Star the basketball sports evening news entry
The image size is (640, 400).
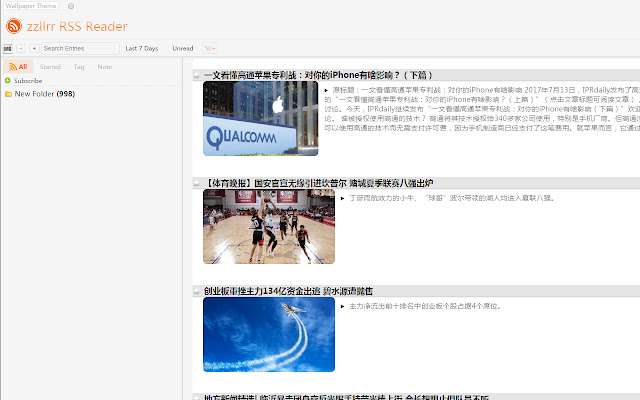pyautogui.click(x=197, y=183)
